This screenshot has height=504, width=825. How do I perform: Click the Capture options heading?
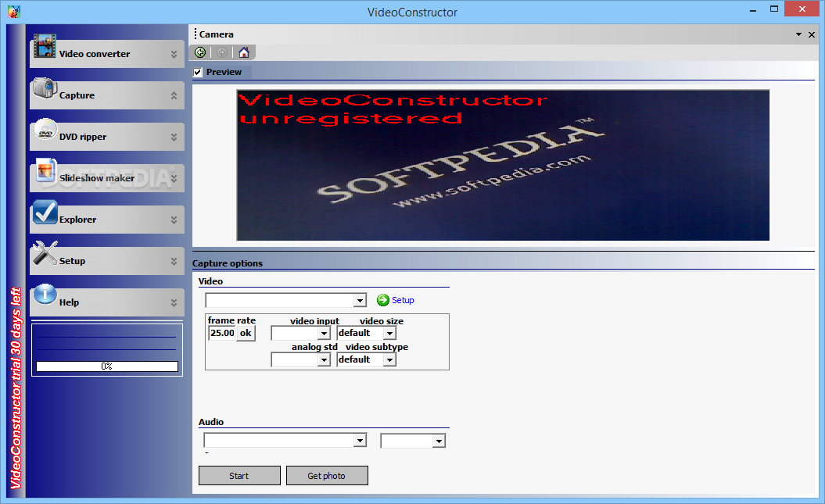pos(228,263)
